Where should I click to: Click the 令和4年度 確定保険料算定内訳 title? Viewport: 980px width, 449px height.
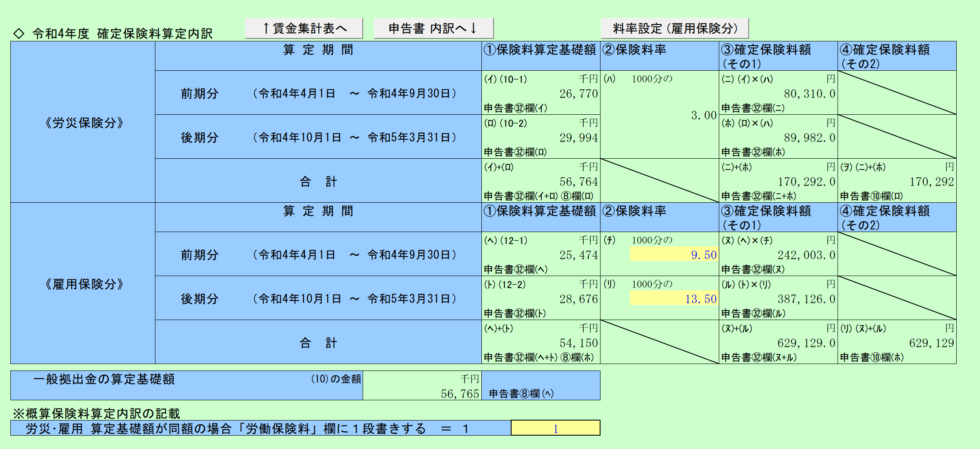[123, 33]
